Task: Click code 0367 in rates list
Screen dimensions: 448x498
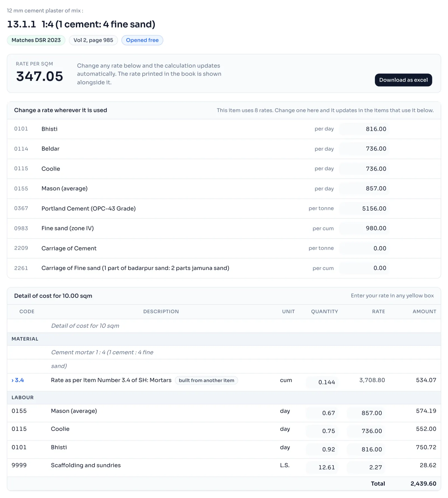Action: click(21, 208)
